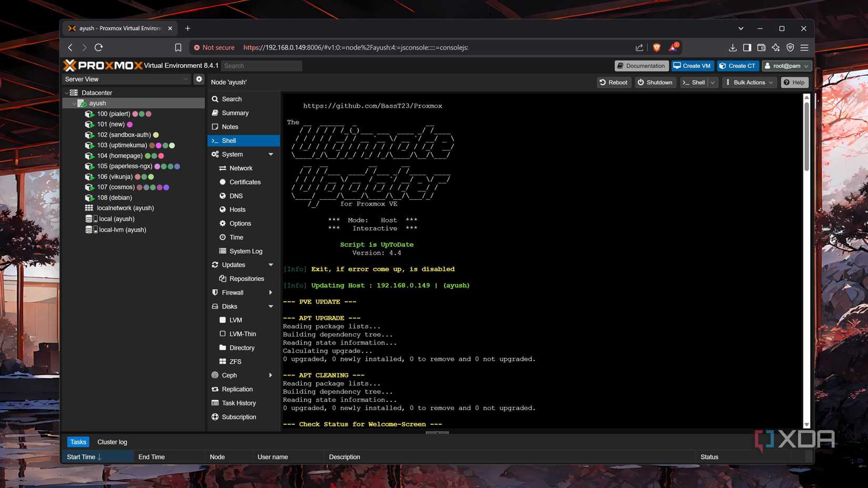Select the DNS configuration icon
The height and width of the screenshot is (488, 868).
[x=235, y=196]
